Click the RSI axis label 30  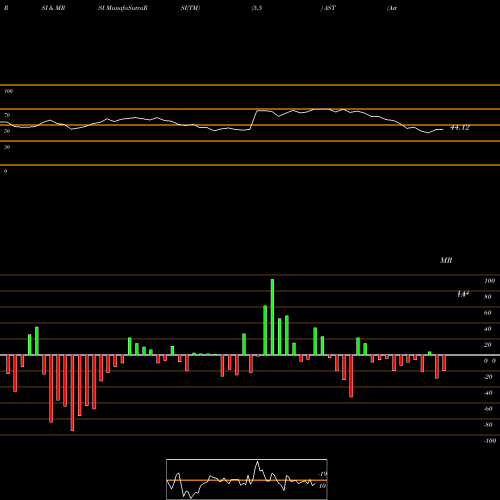click(7, 147)
